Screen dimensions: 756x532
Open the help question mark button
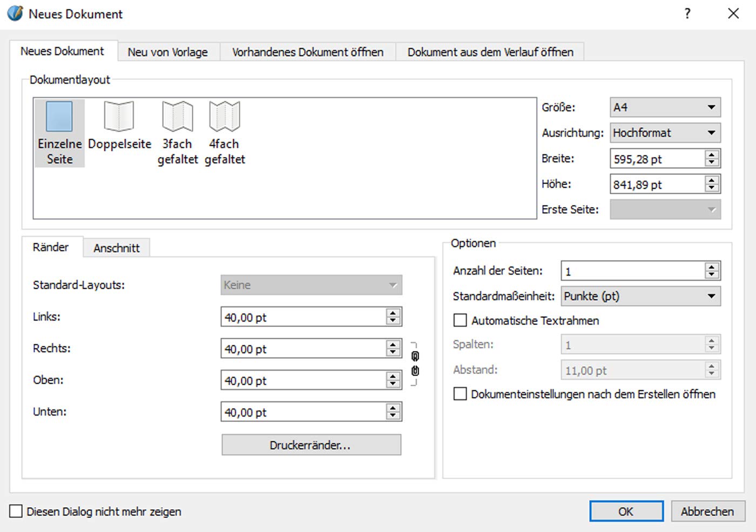pyautogui.click(x=687, y=13)
